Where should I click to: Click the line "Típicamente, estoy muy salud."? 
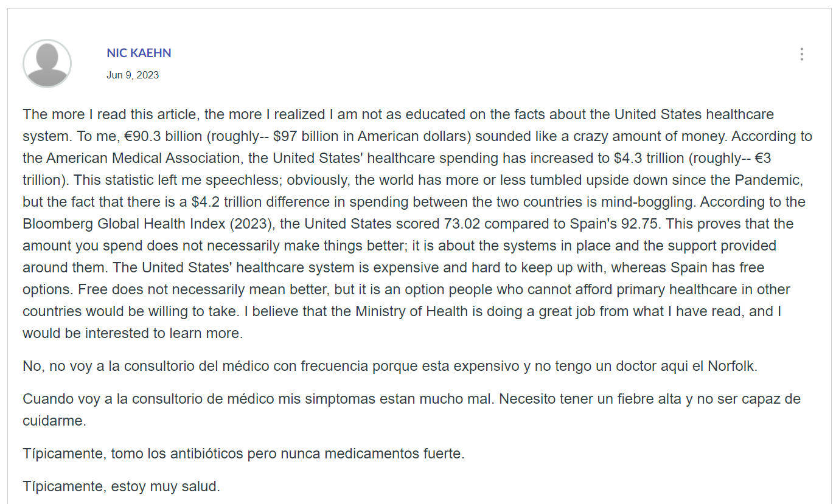pyautogui.click(x=121, y=486)
